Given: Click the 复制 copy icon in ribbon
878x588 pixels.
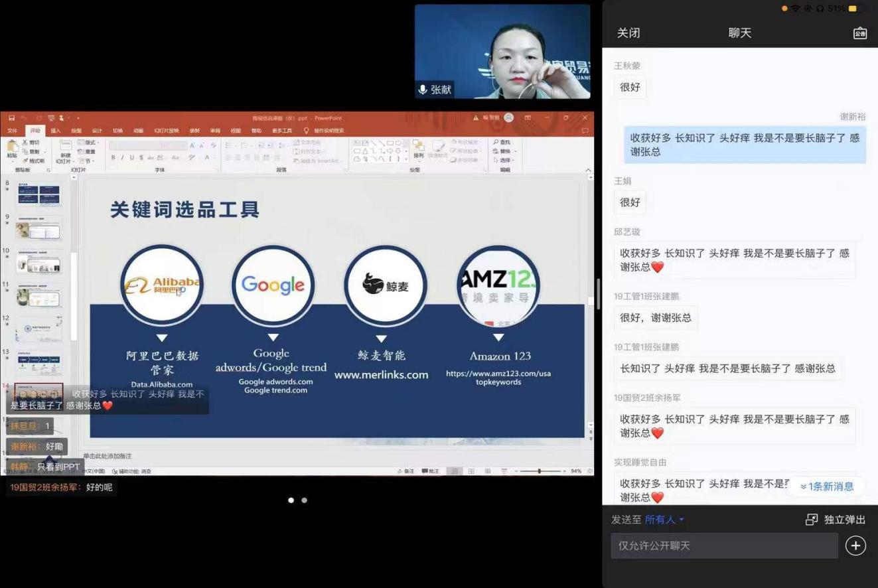Looking at the screenshot, I should click(x=25, y=151).
